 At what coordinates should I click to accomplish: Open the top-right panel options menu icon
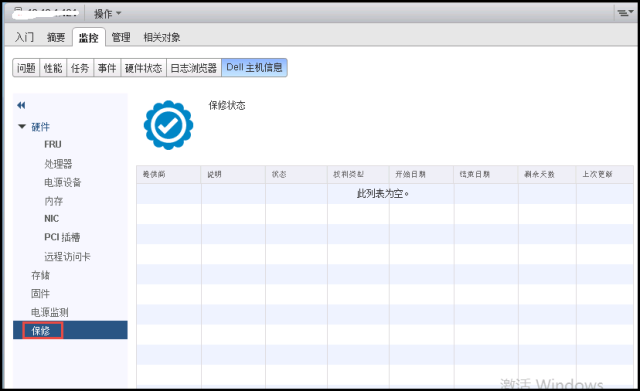[624, 13]
